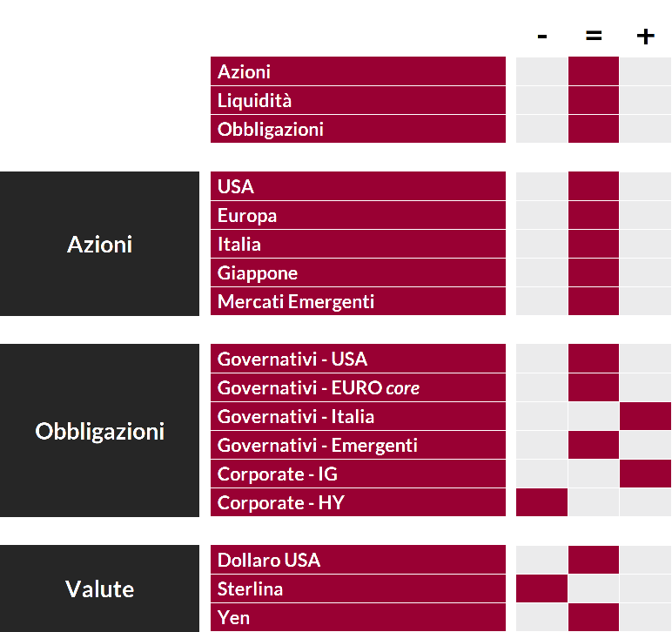Click the Liquidità row label
The image size is (672, 632).
[358, 100]
